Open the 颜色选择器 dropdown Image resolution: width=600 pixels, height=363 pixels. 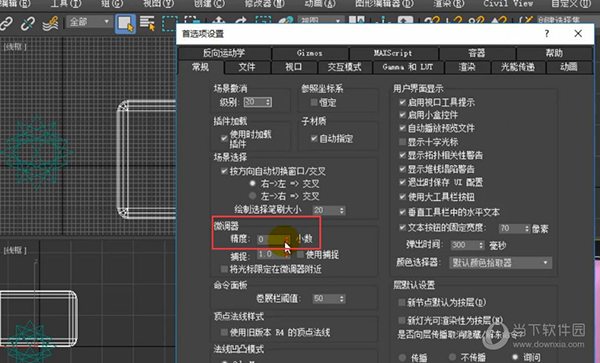pyautogui.click(x=501, y=263)
